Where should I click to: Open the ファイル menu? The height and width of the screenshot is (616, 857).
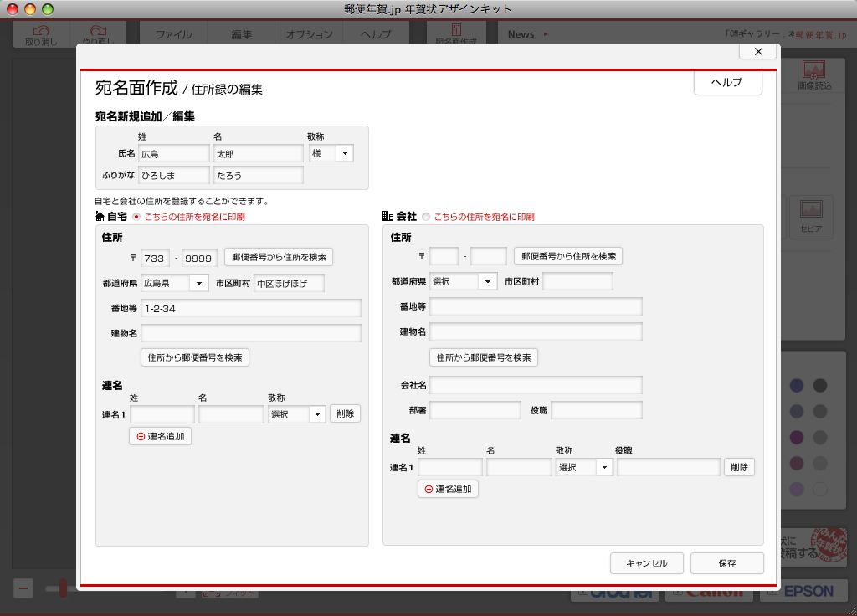[x=173, y=34]
